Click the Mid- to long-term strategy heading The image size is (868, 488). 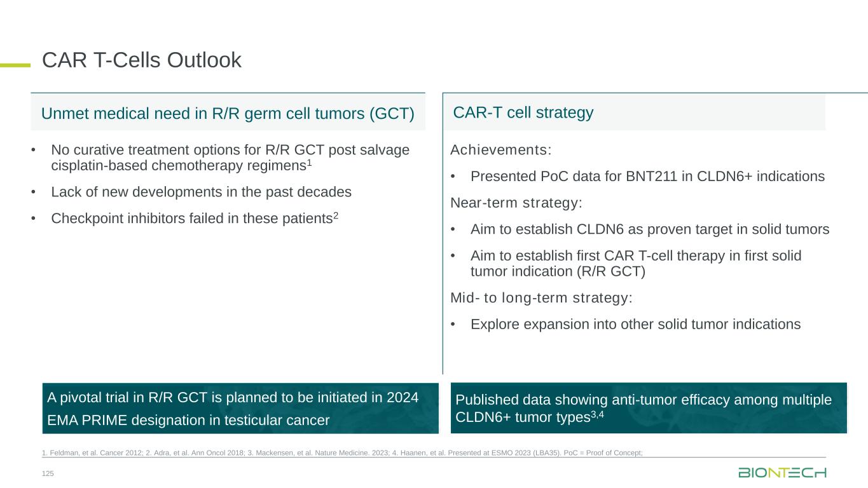(542, 297)
